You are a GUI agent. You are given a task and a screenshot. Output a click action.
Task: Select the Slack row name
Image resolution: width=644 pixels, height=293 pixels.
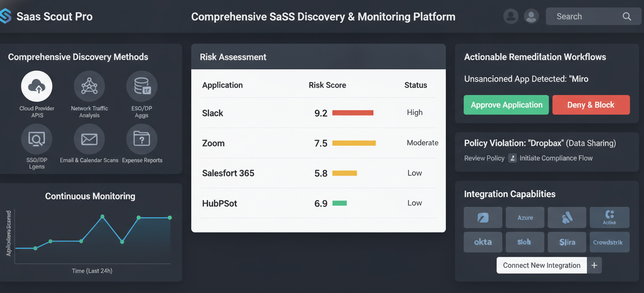(213, 113)
